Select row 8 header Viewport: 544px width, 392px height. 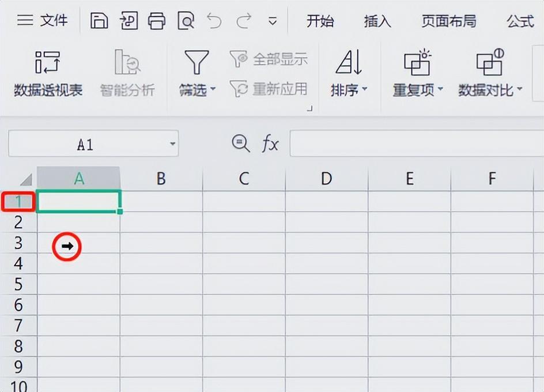click(18, 346)
